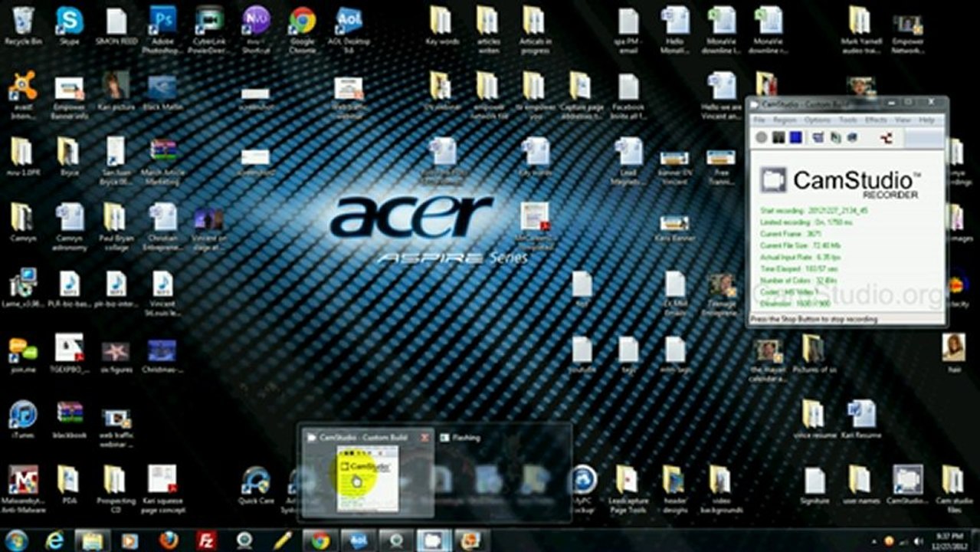Open the Options menu in CamStudio

point(818,120)
